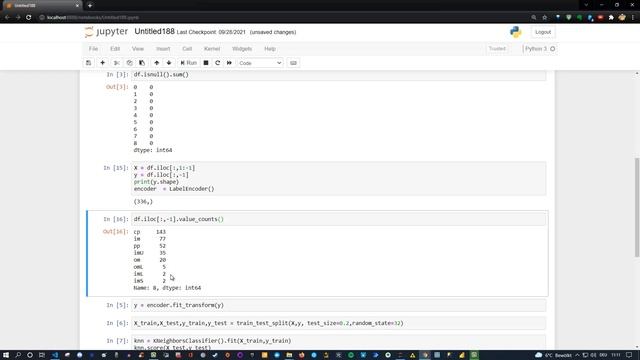Cut selected cells with scissors icon

pos(116,63)
